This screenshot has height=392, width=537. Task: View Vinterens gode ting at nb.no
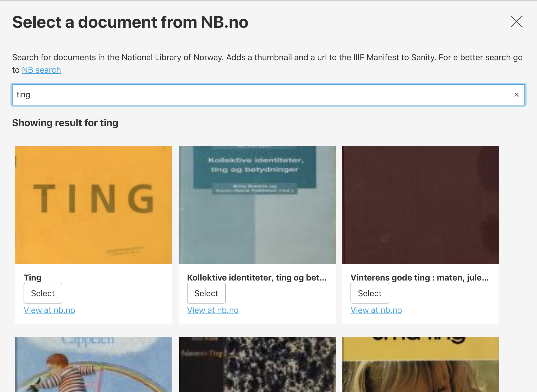pyautogui.click(x=376, y=310)
